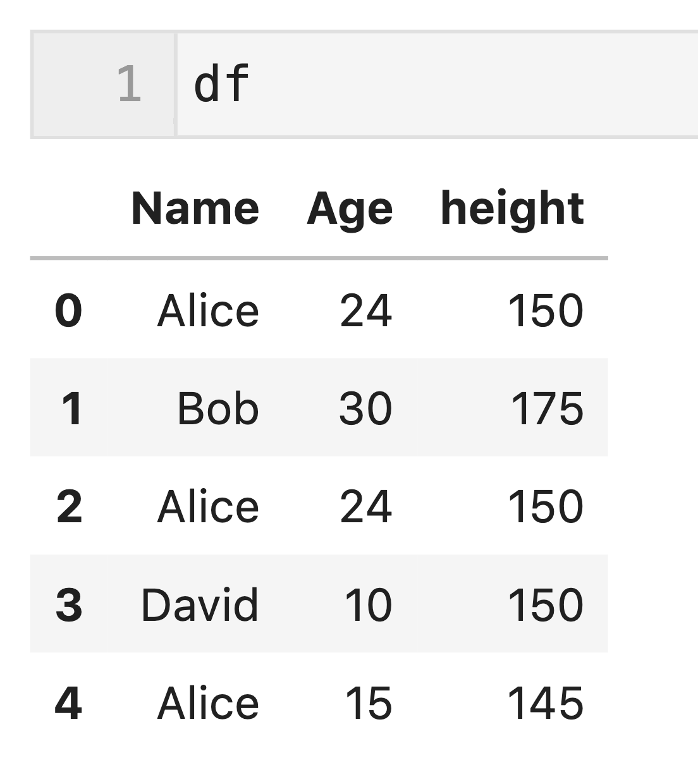The height and width of the screenshot is (784, 698).
Task: Select row index 4 label
Action: click(68, 702)
